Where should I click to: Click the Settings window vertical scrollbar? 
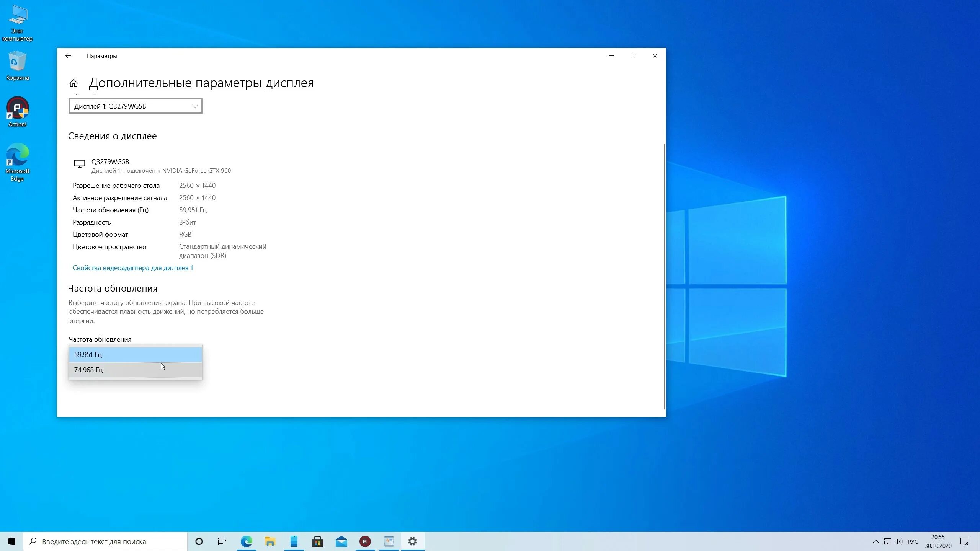click(x=665, y=275)
